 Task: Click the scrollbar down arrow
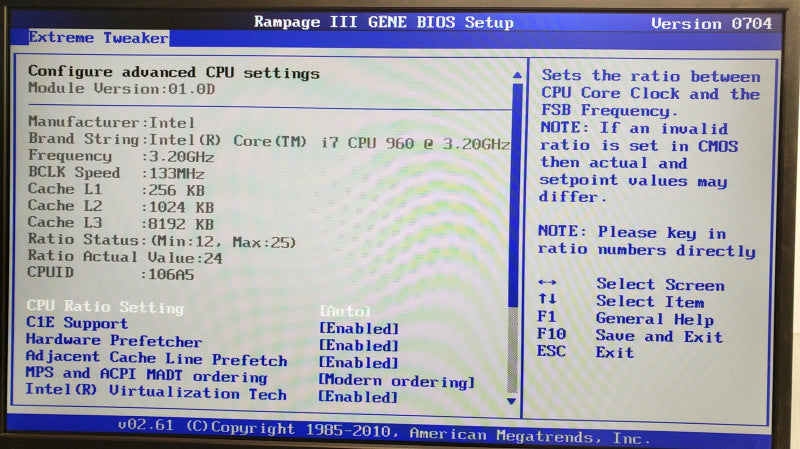pos(512,401)
